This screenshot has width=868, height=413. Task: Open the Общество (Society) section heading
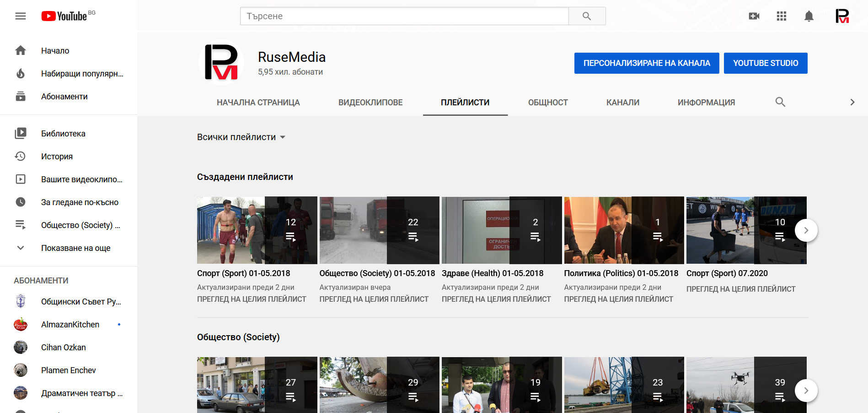click(238, 337)
